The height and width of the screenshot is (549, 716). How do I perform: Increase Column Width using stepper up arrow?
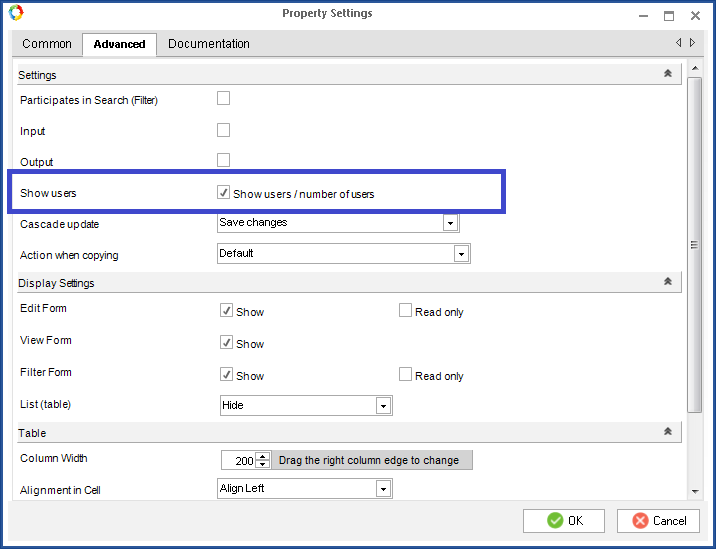pos(263,456)
